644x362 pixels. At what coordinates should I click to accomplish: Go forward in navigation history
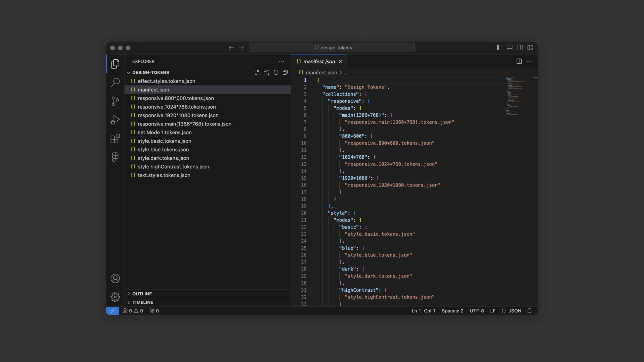(242, 48)
